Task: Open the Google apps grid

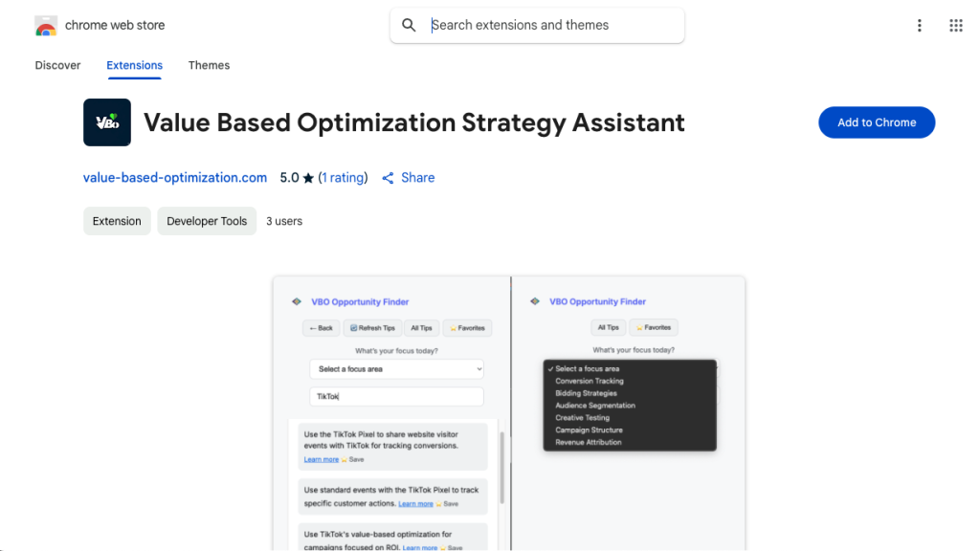Action: pyautogui.click(x=955, y=26)
